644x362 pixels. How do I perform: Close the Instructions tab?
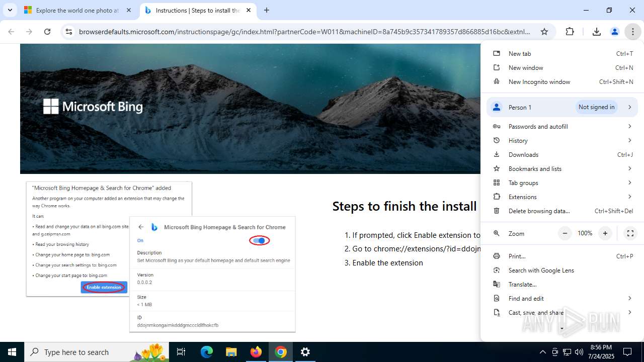249,10
